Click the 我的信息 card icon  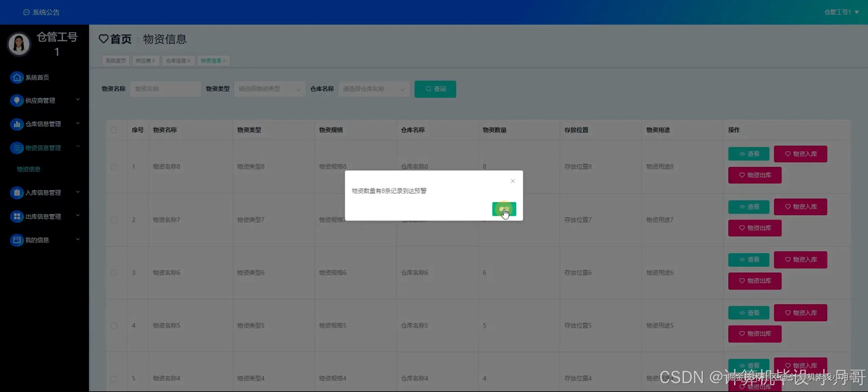tap(17, 240)
